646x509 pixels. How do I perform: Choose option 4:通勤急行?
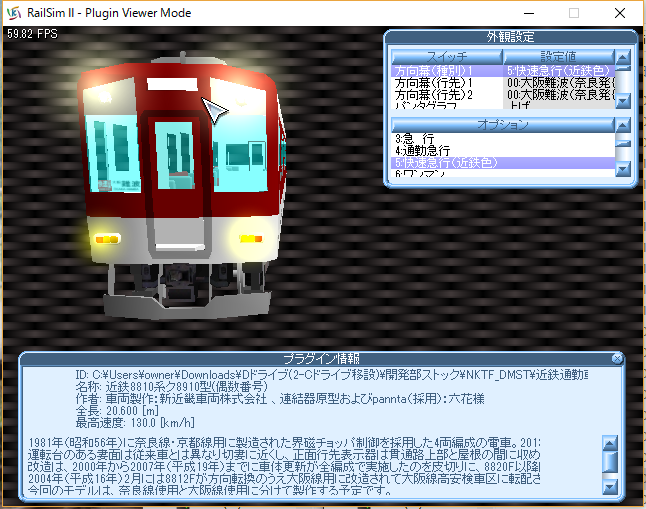(x=503, y=151)
